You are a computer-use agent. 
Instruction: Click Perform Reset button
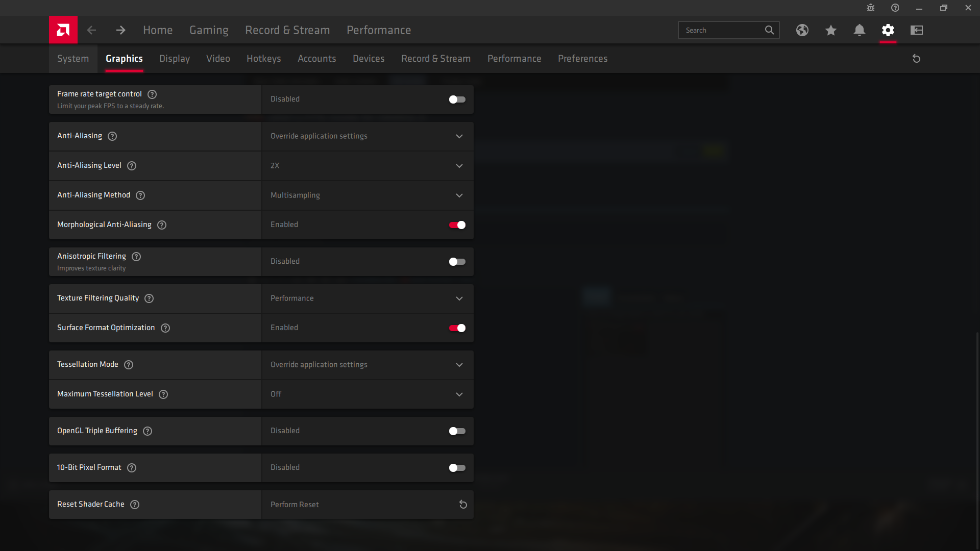295,505
